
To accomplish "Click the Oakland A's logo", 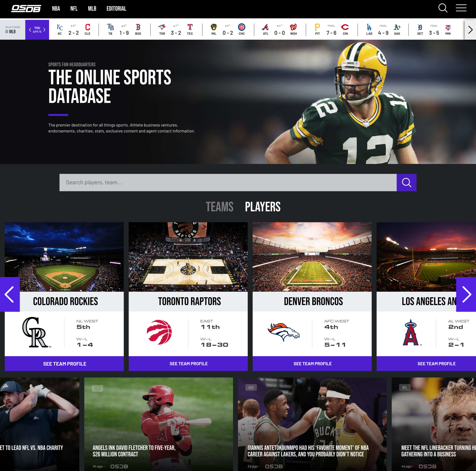I will click(x=397, y=27).
